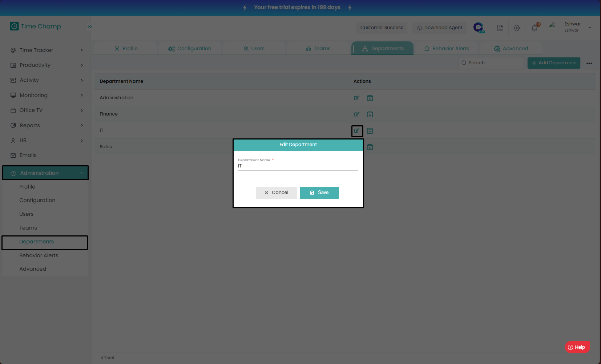Click the Time Champ logo
Viewport: 601px width, 364px height.
point(36,26)
